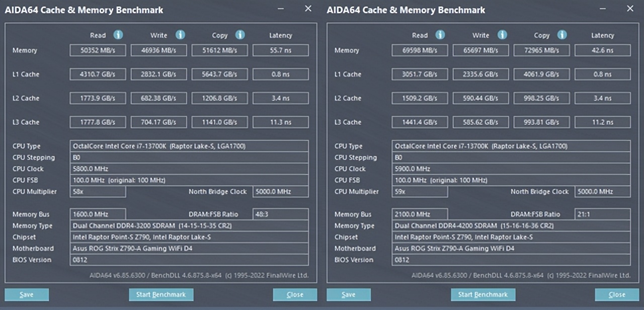Select the 50352 MB/s Memory Read result field
The image size is (644, 310).
(98, 50)
